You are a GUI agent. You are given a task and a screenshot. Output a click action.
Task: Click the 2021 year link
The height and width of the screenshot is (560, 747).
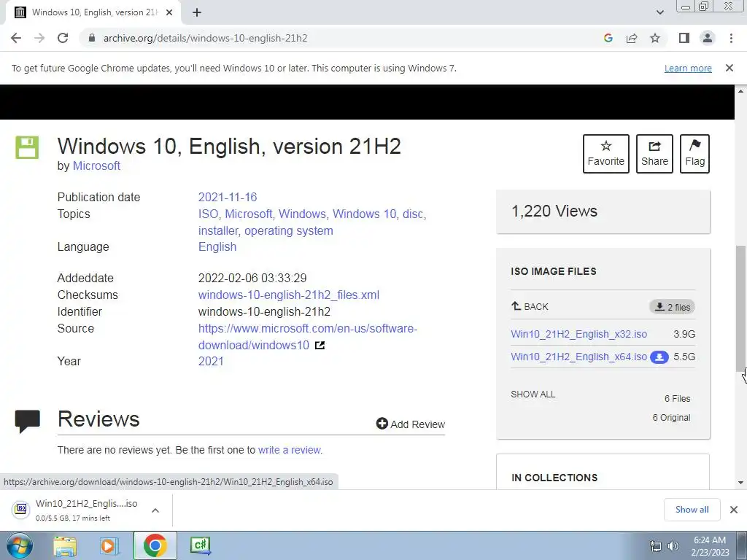coord(211,361)
